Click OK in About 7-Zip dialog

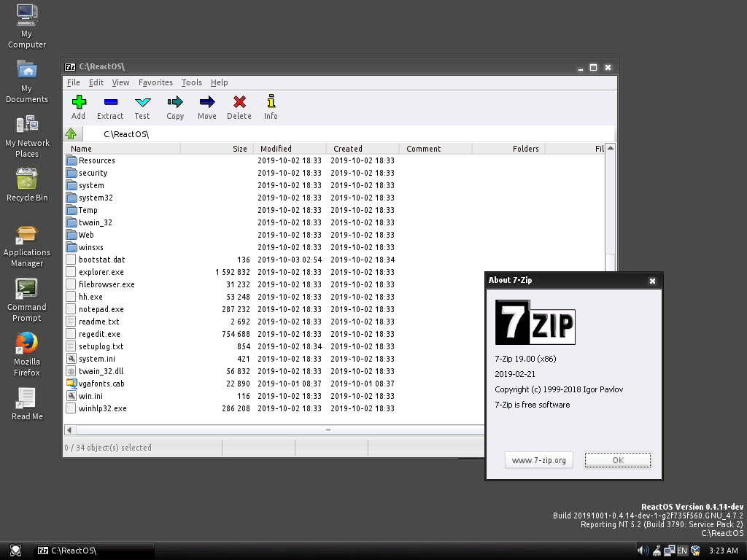pos(618,460)
